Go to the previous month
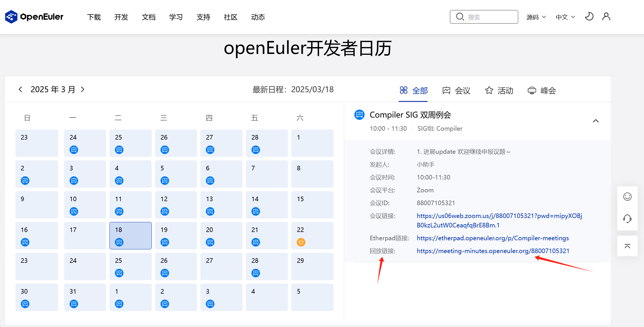This screenshot has height=327, width=644. click(x=20, y=89)
